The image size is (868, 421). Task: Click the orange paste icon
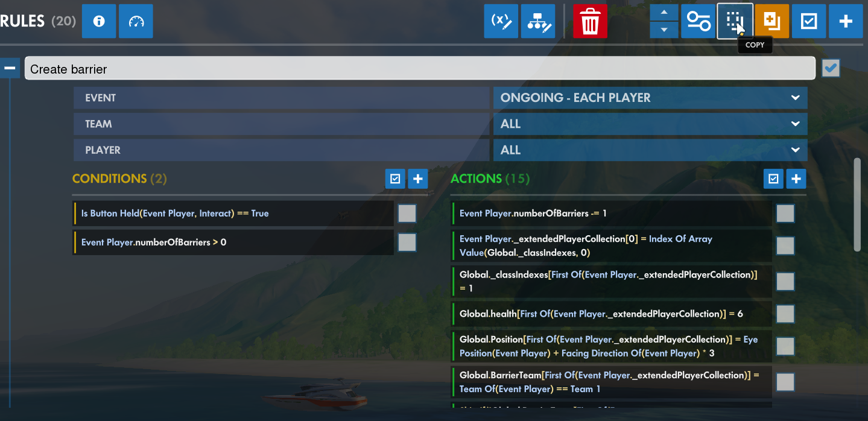pyautogui.click(x=772, y=21)
